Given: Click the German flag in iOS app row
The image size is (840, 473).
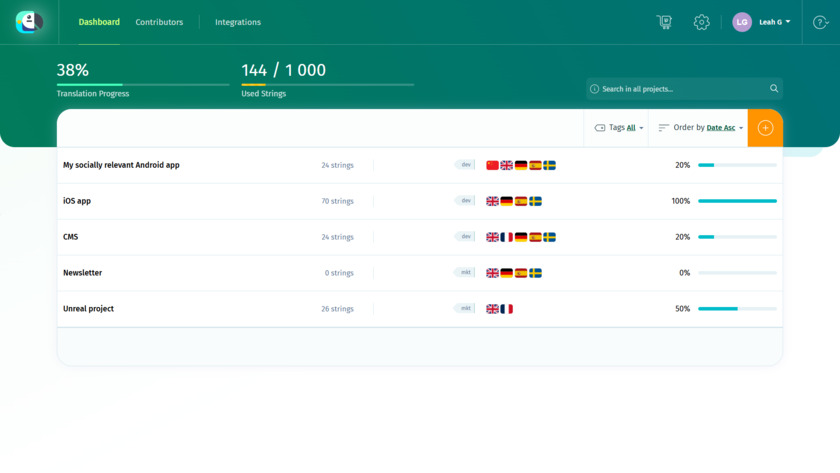Looking at the screenshot, I should [x=507, y=201].
